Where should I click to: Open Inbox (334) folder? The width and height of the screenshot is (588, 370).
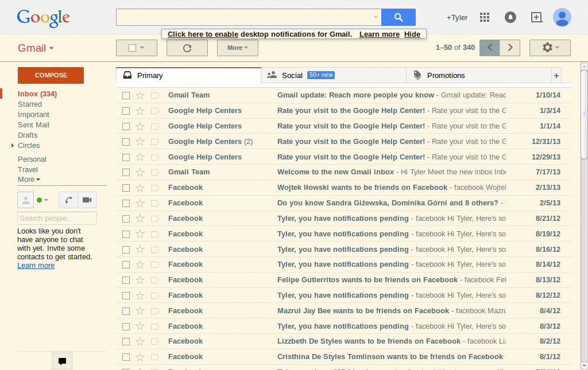click(37, 94)
